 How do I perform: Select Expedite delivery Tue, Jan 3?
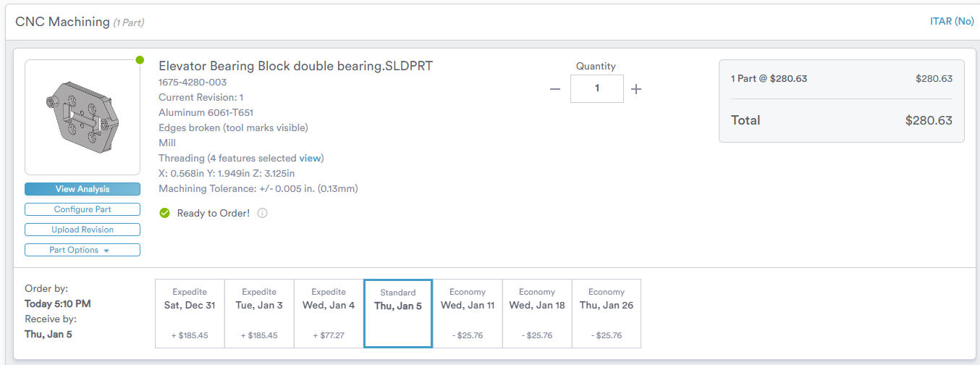(x=259, y=314)
